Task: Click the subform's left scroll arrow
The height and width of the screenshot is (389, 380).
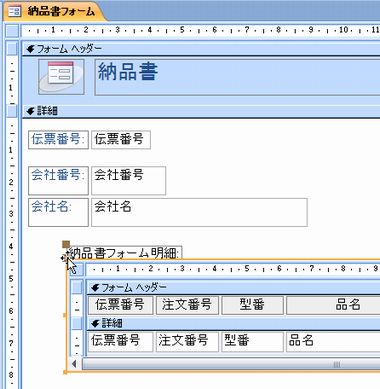Action: [x=75, y=364]
